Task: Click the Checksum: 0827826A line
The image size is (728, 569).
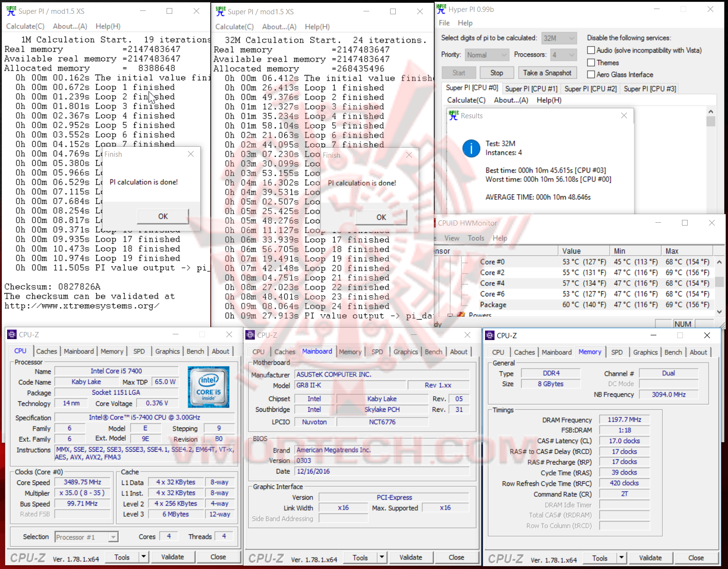Action: coord(52,287)
